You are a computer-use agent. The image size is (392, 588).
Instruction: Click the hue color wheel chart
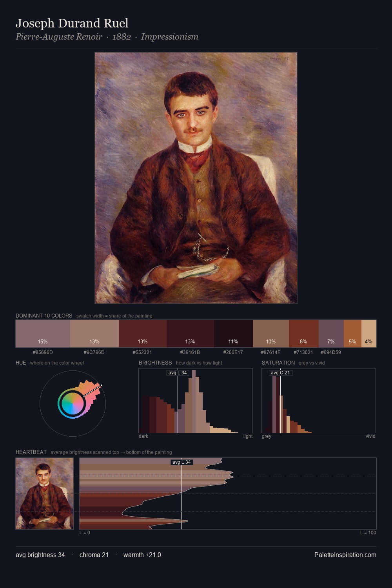[73, 403]
